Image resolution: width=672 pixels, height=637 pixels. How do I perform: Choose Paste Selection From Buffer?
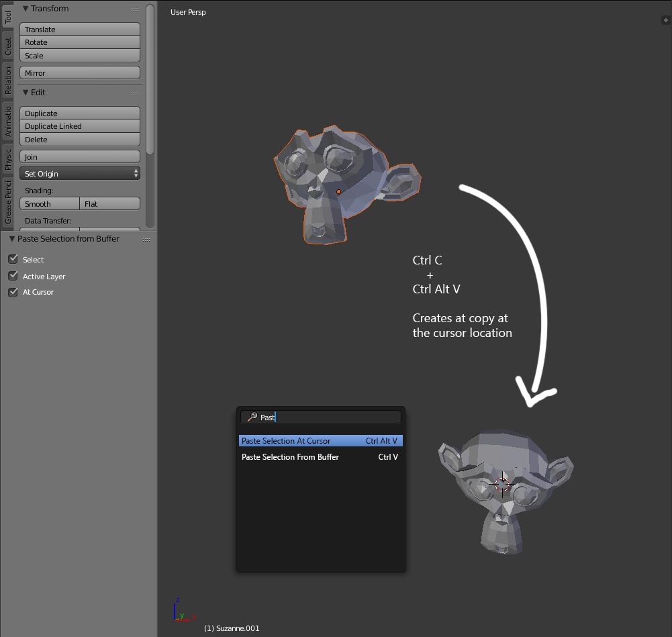[x=321, y=457]
